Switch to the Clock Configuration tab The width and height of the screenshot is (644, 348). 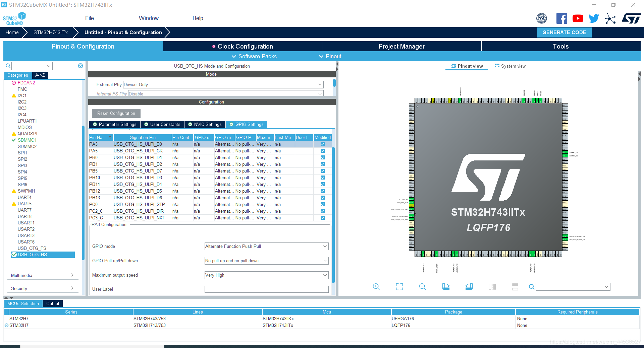[x=243, y=47]
